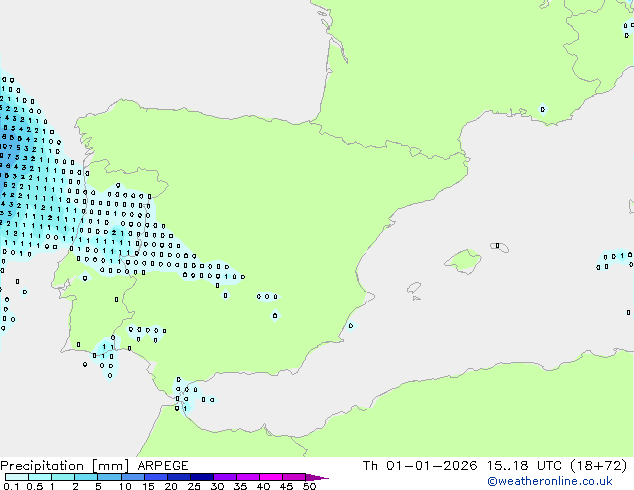Select the dark navy 25–30 mm legend swatch

pyautogui.click(x=201, y=477)
